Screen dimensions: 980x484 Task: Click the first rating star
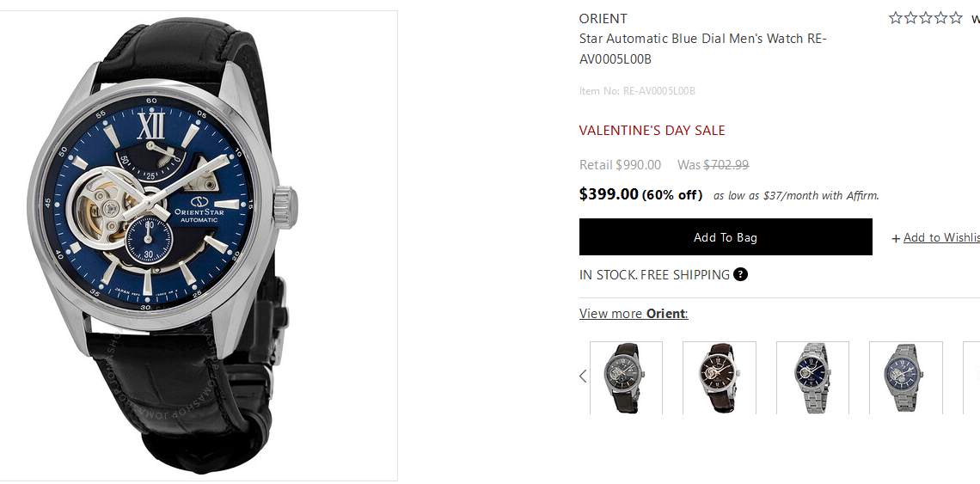(896, 18)
